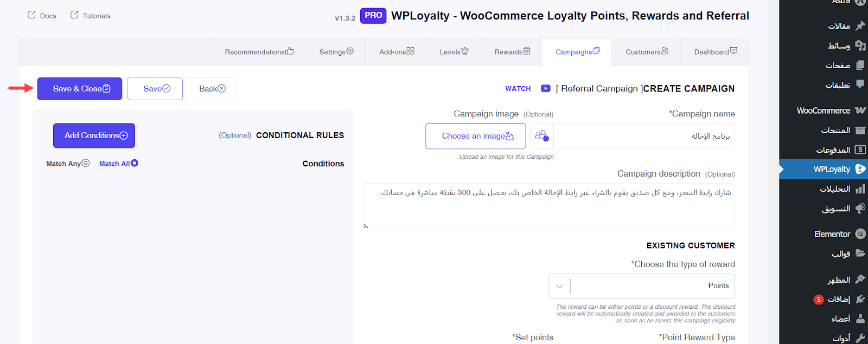Click the WooCommerce icon in sidebar
868x344 pixels.
point(860,111)
